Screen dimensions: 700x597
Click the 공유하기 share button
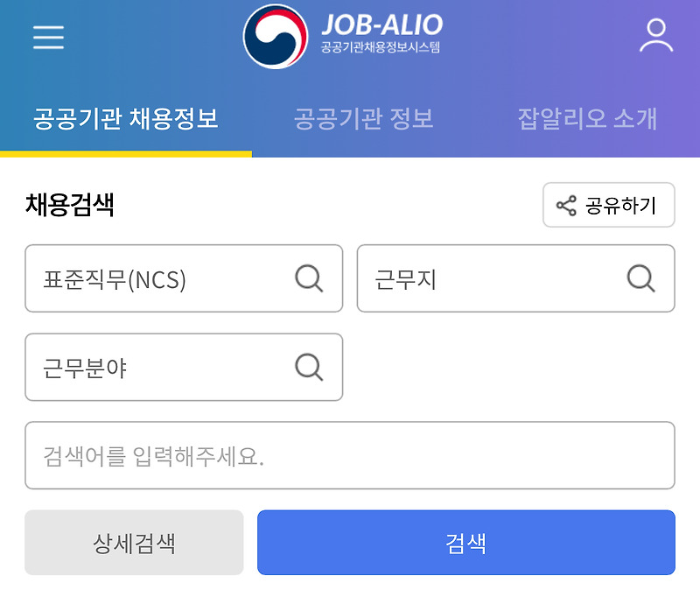pos(608,204)
